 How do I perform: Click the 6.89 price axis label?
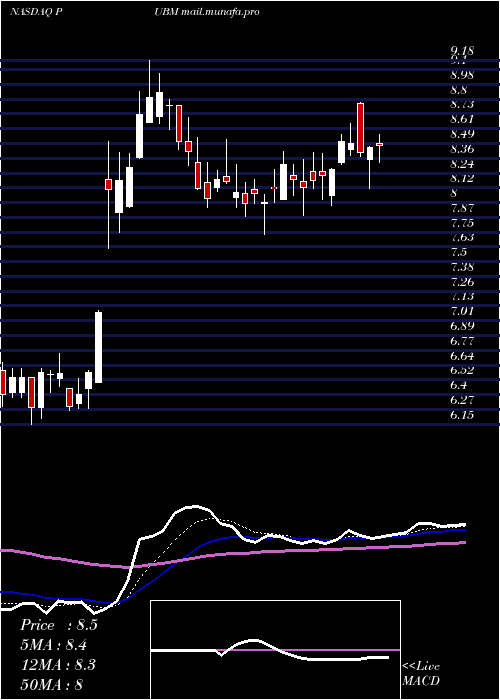pyautogui.click(x=462, y=326)
